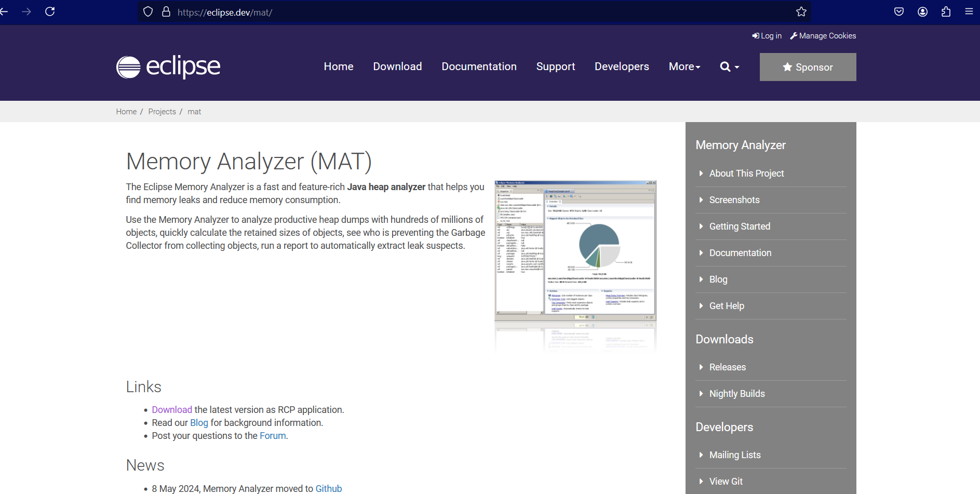
Task: Open the Documentation nav item
Action: pyautogui.click(x=479, y=66)
